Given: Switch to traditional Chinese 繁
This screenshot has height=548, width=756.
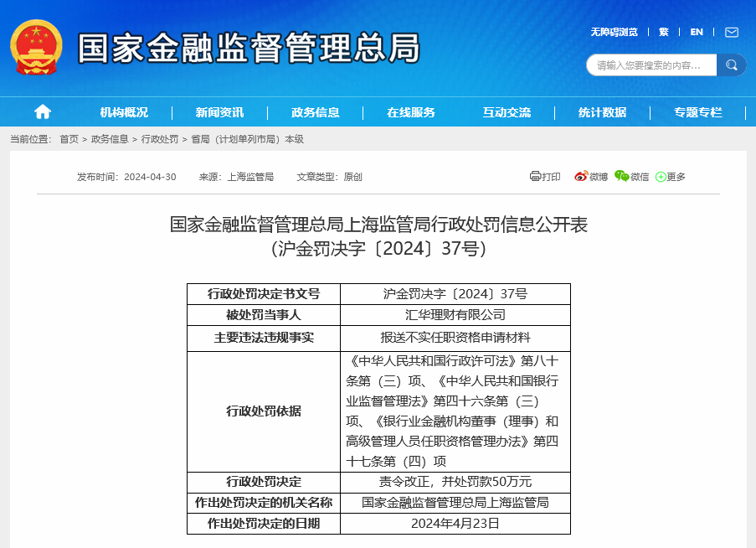Looking at the screenshot, I should tap(663, 32).
